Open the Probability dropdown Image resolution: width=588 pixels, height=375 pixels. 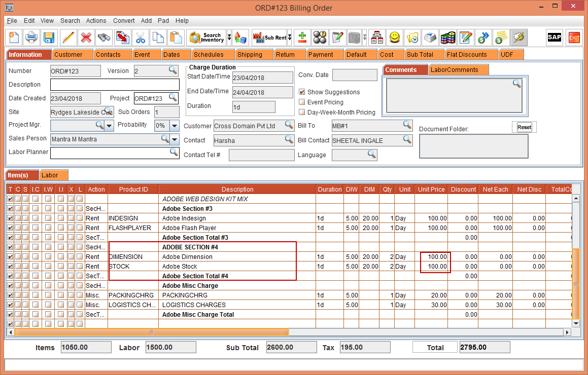[175, 126]
